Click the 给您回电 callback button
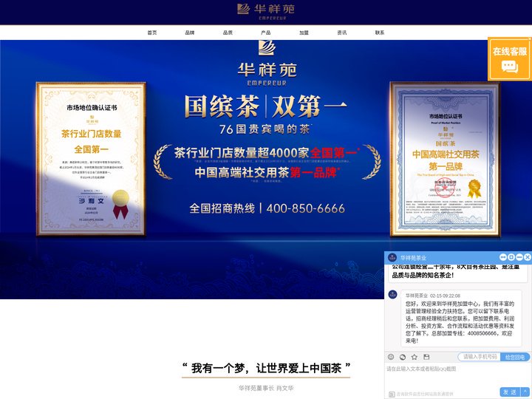This screenshot has height=399, width=532. click(x=515, y=357)
